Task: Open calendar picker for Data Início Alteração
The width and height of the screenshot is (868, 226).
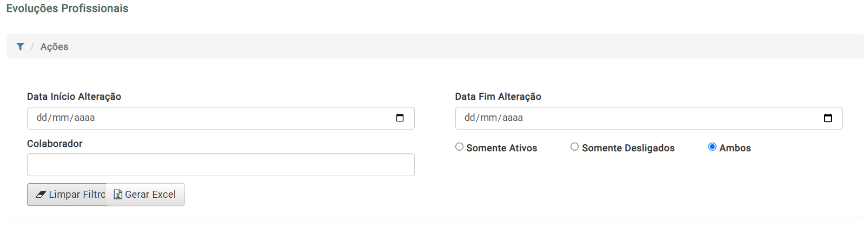Action: coord(400,118)
